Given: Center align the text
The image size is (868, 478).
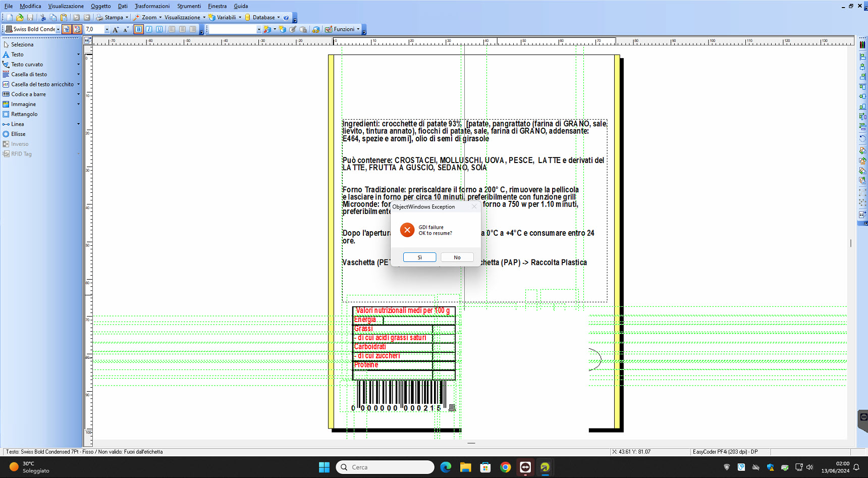Looking at the screenshot, I should pyautogui.click(x=182, y=29).
